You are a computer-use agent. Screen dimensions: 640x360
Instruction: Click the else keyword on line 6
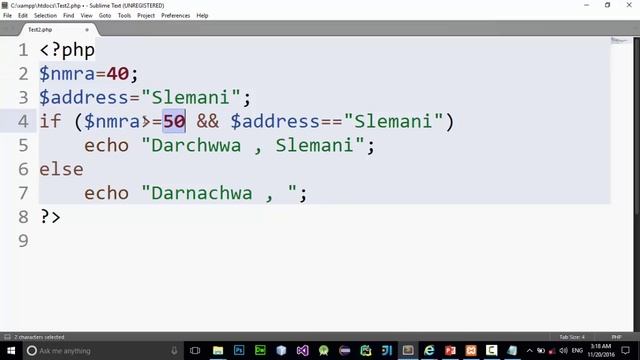62,169
